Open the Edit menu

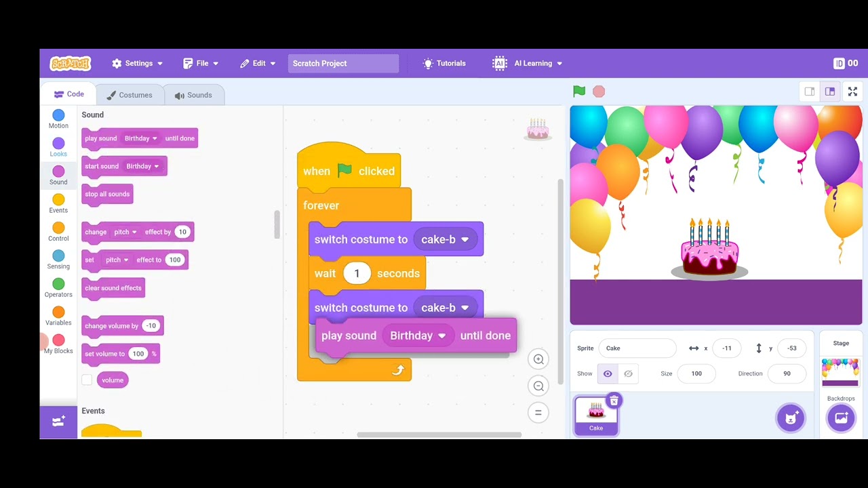point(258,63)
